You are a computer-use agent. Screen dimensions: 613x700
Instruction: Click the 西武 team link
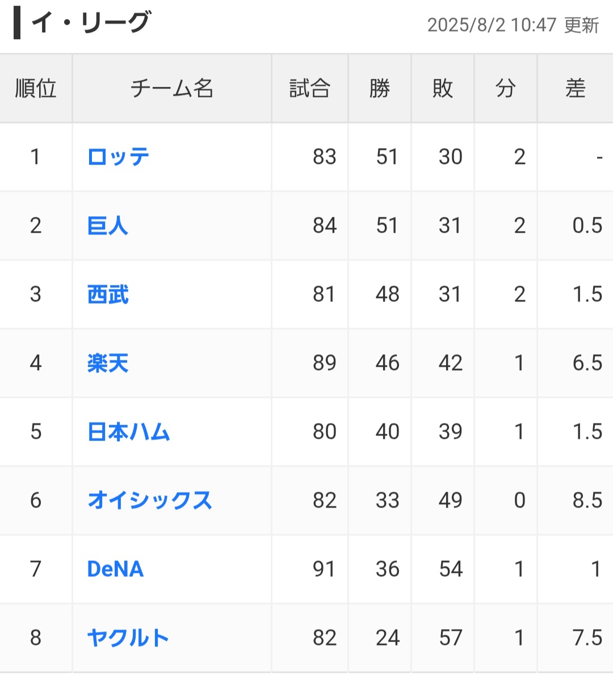click(108, 294)
